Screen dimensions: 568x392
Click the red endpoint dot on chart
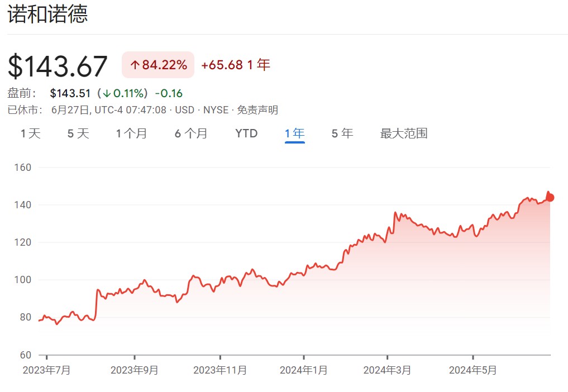[550, 197]
